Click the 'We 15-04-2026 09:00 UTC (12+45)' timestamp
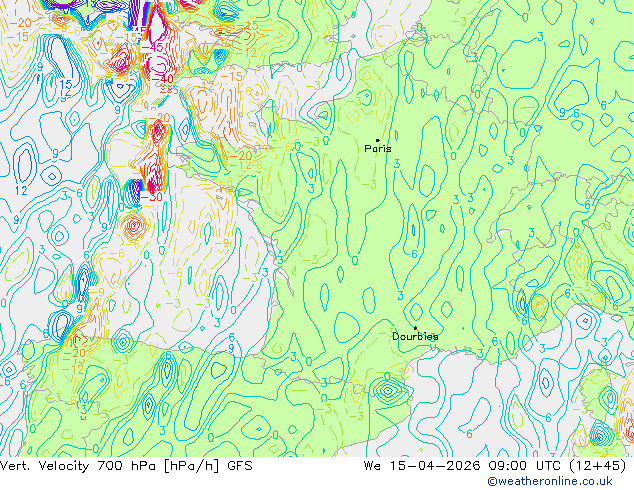This screenshot has height=490, width=634. (x=495, y=466)
